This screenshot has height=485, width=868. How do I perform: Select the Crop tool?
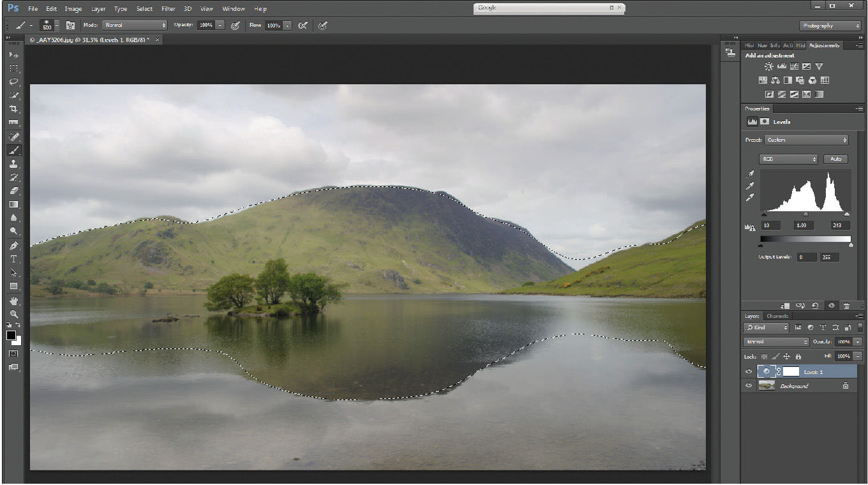point(13,109)
